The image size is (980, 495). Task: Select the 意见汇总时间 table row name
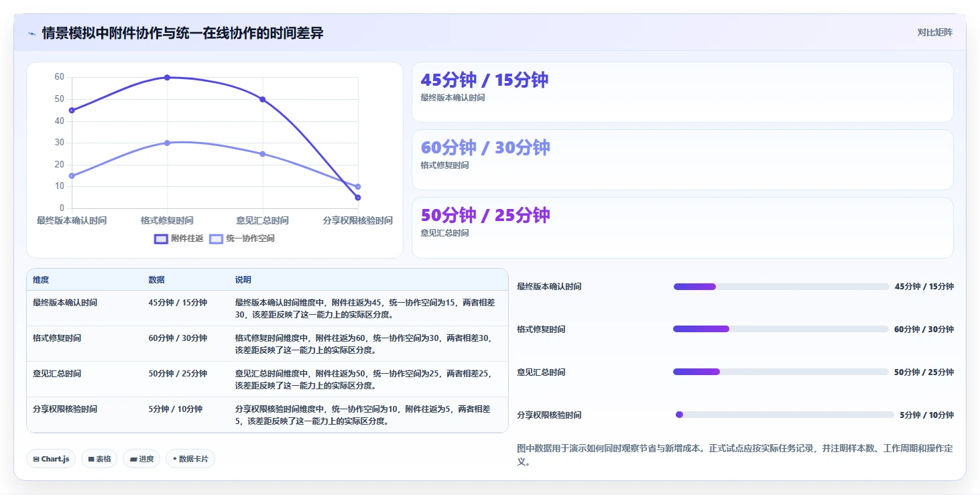coord(57,374)
